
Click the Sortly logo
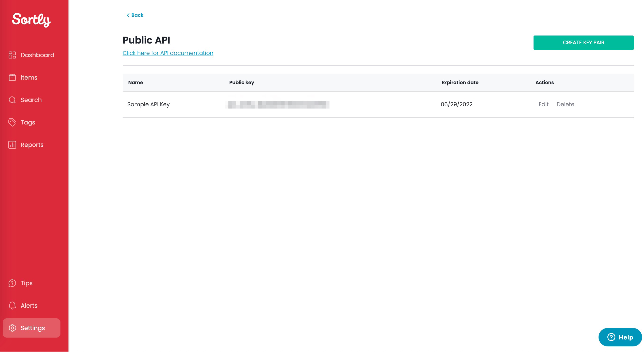tap(31, 20)
